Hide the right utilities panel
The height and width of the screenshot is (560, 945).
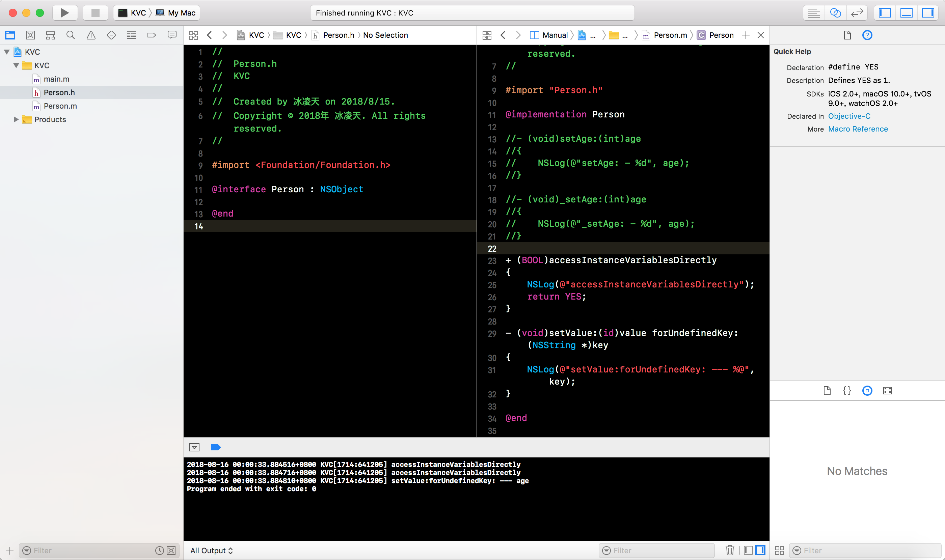(928, 13)
